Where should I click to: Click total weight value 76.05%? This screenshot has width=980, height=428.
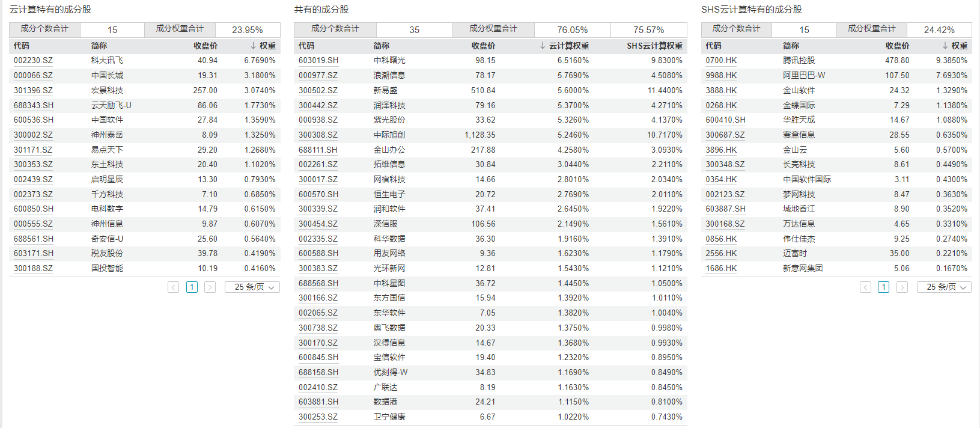click(572, 30)
